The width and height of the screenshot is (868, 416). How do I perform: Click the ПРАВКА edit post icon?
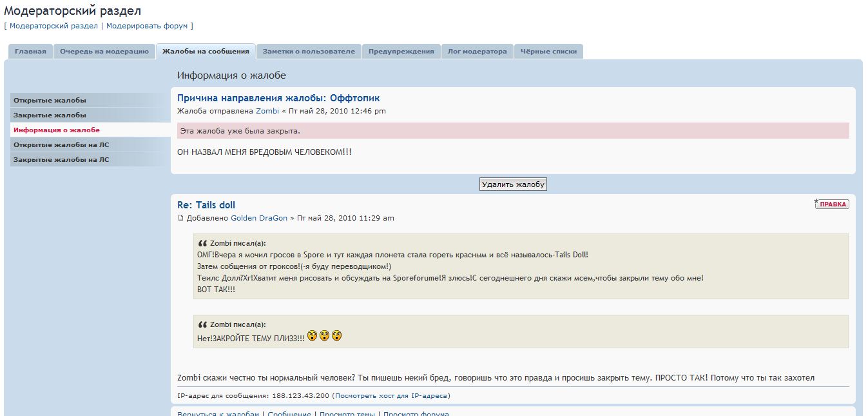pos(832,204)
